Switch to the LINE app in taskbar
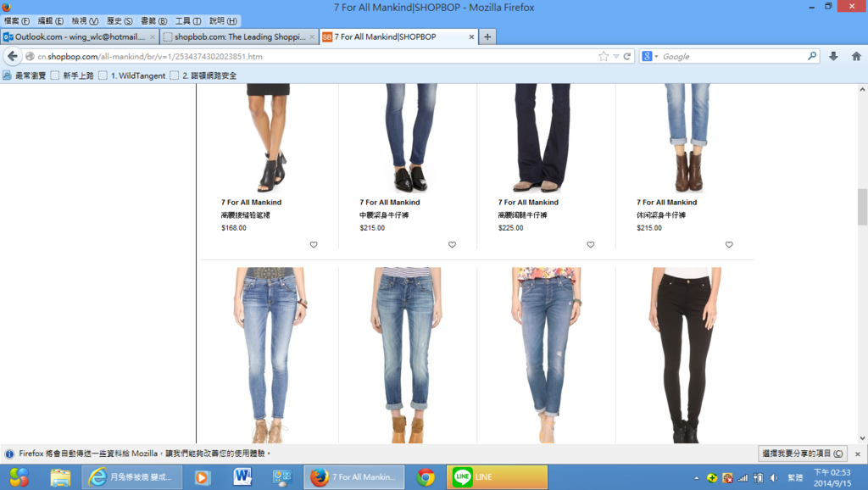This screenshot has height=490, width=868. [497, 476]
